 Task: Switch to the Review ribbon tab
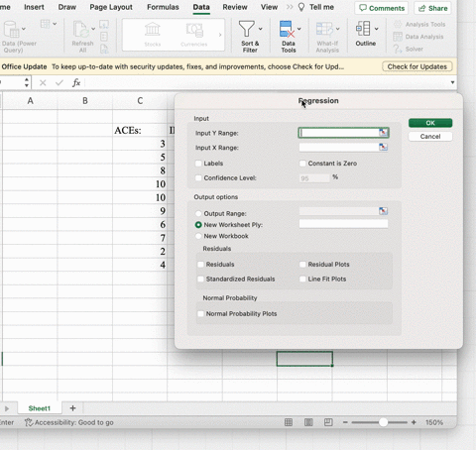click(x=235, y=7)
